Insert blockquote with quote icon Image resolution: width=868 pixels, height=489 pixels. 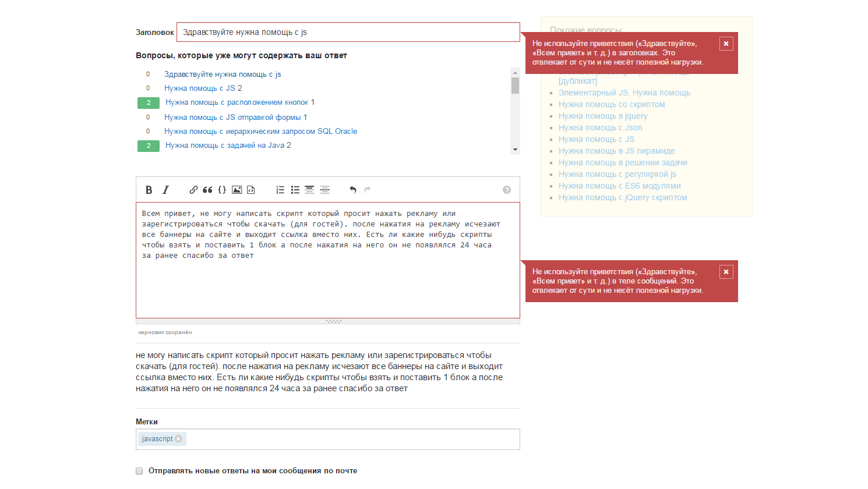[207, 190]
